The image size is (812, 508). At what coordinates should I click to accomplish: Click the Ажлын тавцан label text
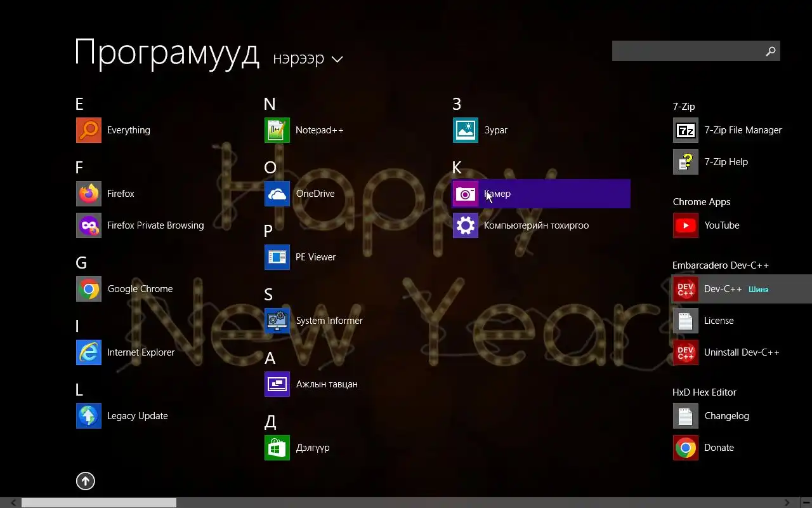pyautogui.click(x=327, y=384)
